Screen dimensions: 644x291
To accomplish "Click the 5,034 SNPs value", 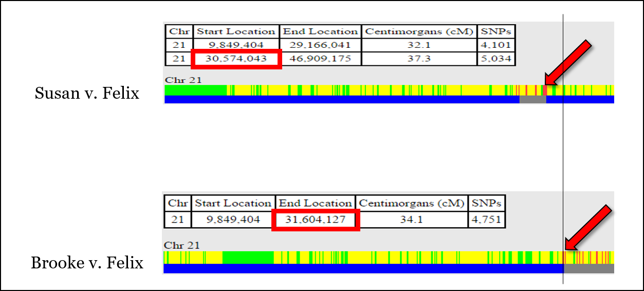I will click(496, 59).
